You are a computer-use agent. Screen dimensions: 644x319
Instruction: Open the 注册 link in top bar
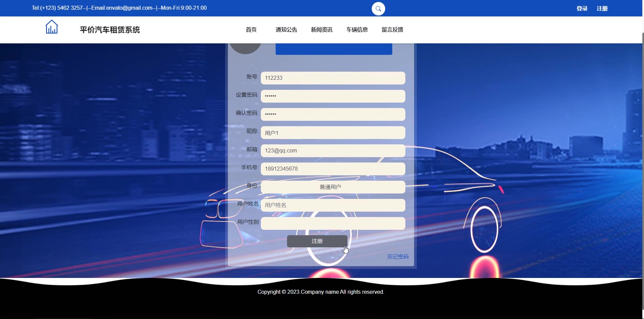click(x=602, y=8)
